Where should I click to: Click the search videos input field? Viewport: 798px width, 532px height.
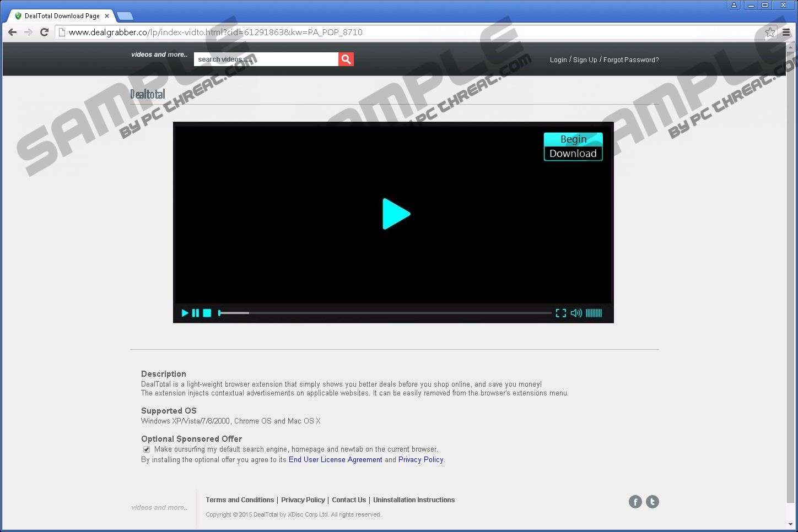pos(266,59)
